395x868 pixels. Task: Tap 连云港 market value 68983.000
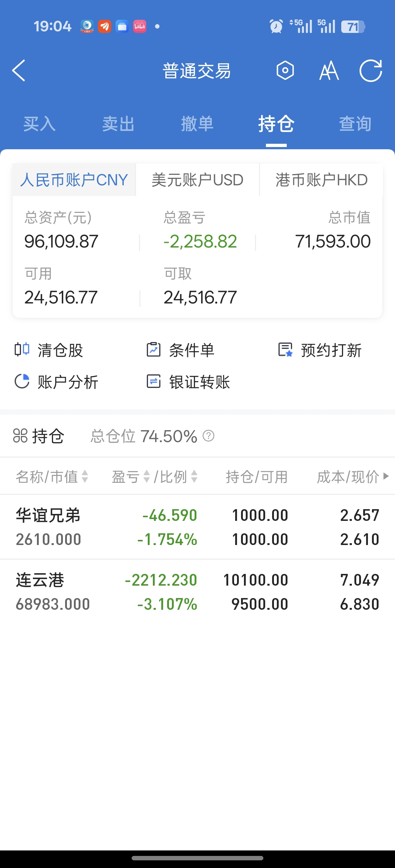pyautogui.click(x=53, y=604)
